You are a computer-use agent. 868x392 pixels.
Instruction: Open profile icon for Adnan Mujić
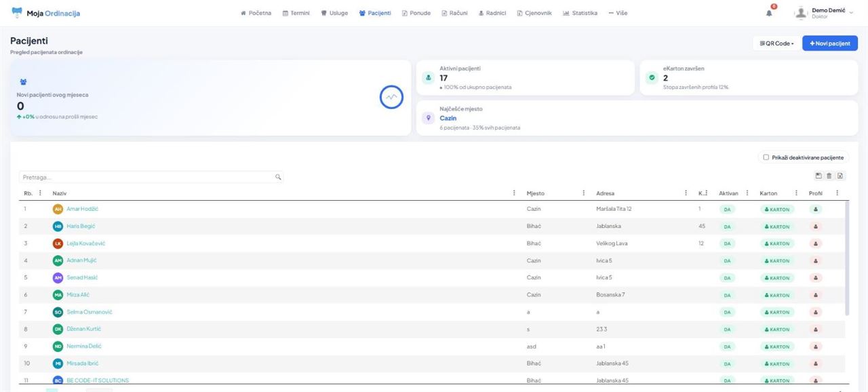tap(815, 260)
